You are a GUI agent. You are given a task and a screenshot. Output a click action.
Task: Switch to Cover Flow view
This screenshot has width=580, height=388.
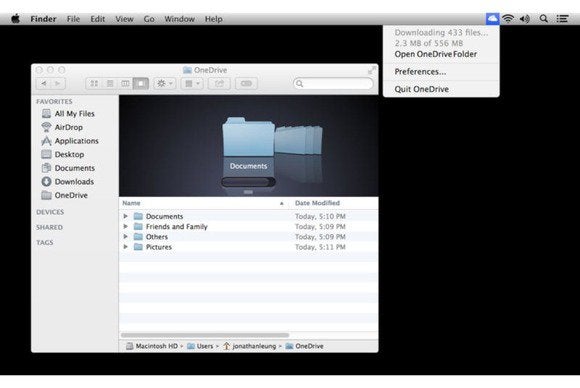[141, 84]
